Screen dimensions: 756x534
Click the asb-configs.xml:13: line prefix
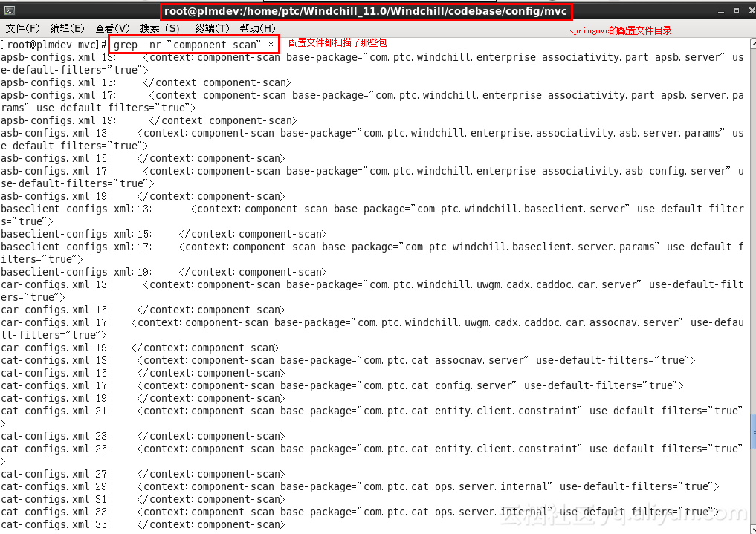coord(56,133)
